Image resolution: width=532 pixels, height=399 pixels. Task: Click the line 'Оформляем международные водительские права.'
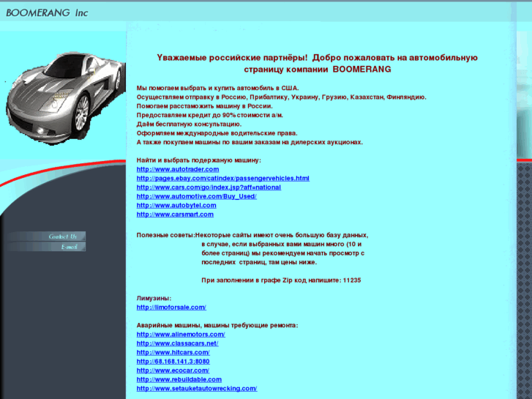pos(217,133)
